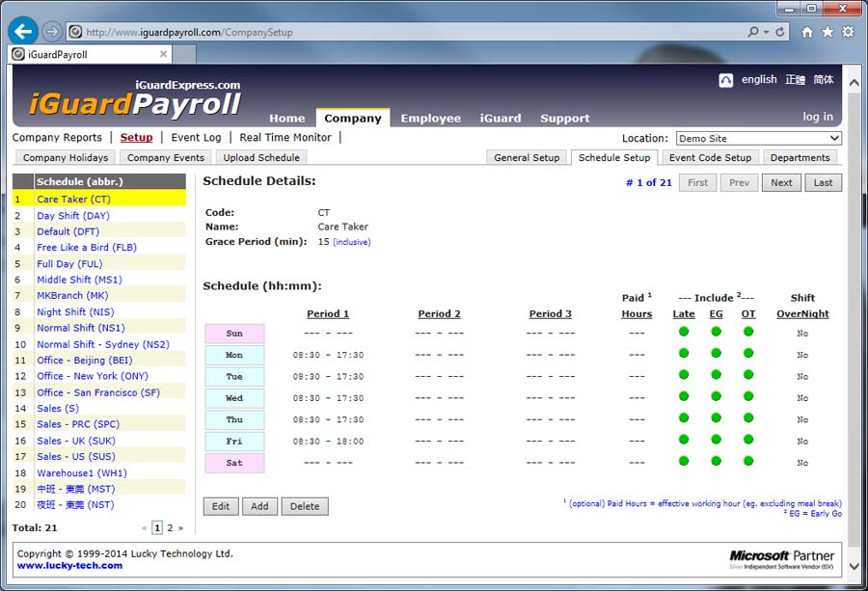This screenshot has width=868, height=591.
Task: Toggle Tuesday OT indicator dot
Action: 748,375
